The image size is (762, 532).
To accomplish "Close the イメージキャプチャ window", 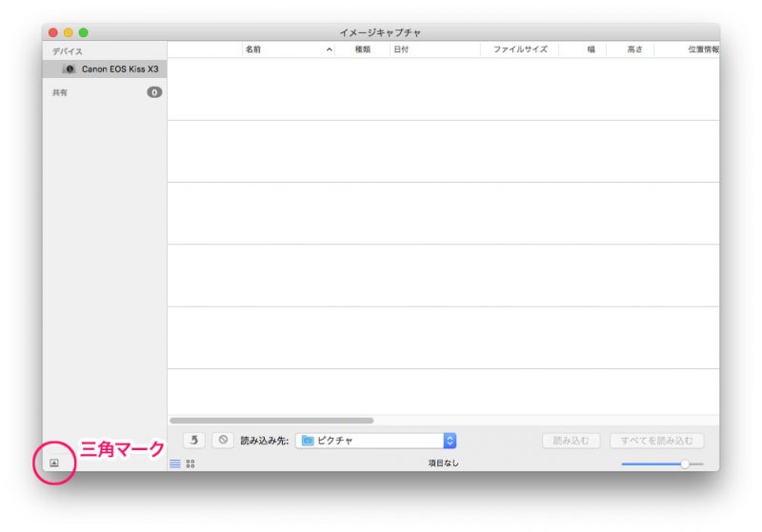I will (x=53, y=32).
